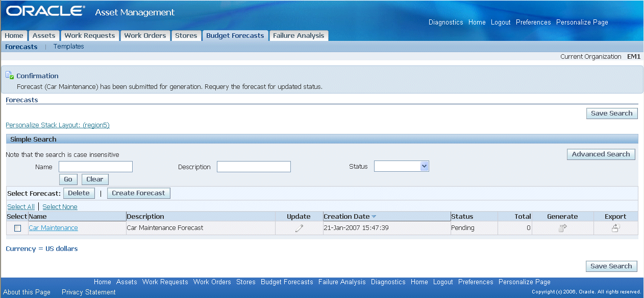Focus the Description search field
644x298 pixels.
(x=254, y=167)
